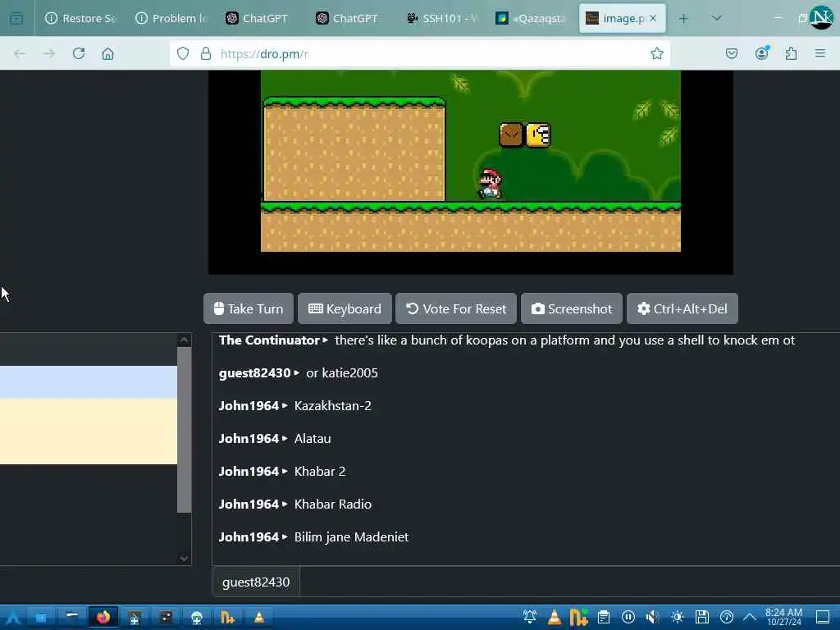The height and width of the screenshot is (630, 840).
Task: Show hidden system tray icons arrow
Action: coord(750,617)
